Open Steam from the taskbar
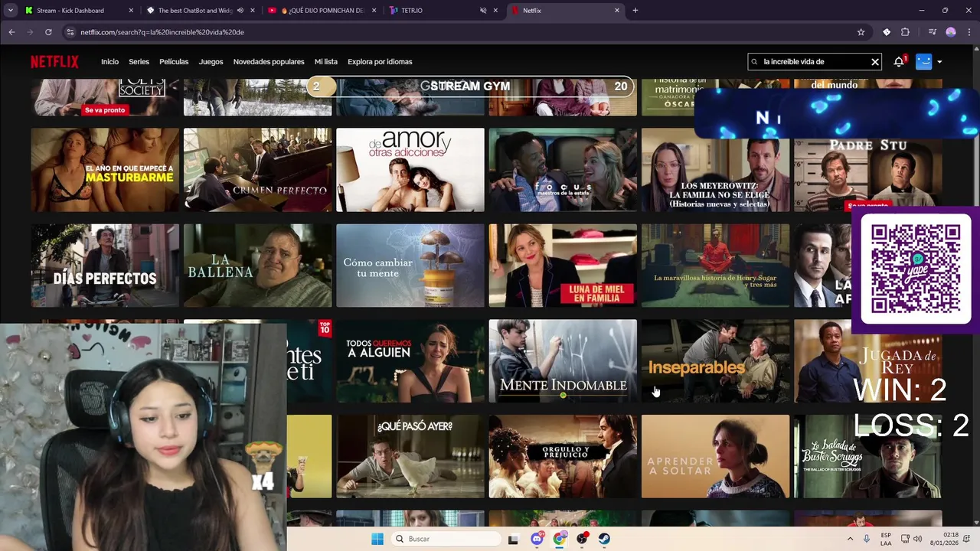 [604, 539]
